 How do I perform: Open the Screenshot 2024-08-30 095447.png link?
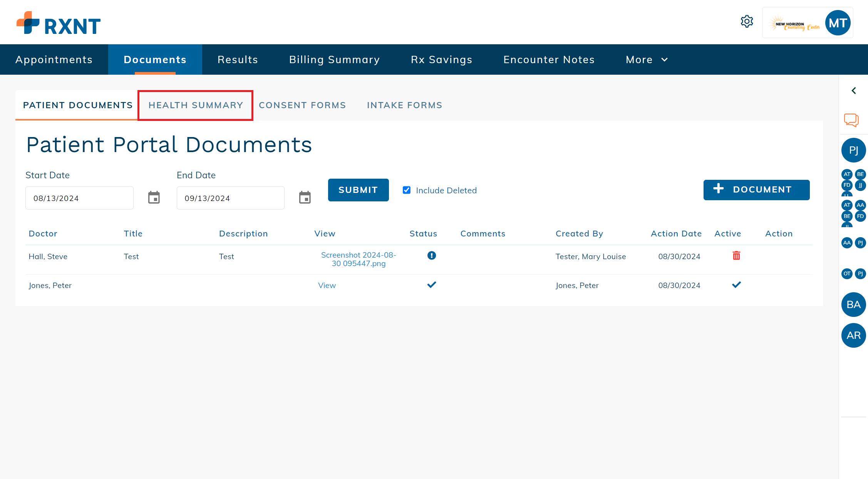[x=358, y=259]
